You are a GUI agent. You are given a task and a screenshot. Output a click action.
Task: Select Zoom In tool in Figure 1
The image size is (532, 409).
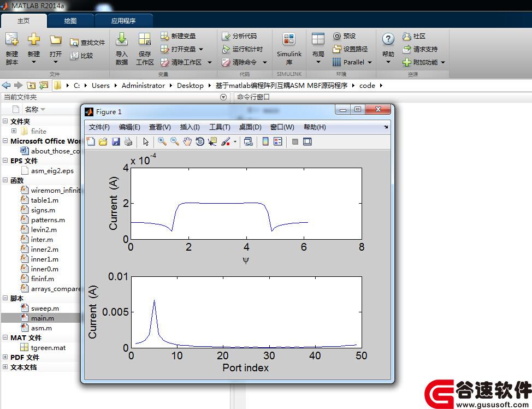162,141
